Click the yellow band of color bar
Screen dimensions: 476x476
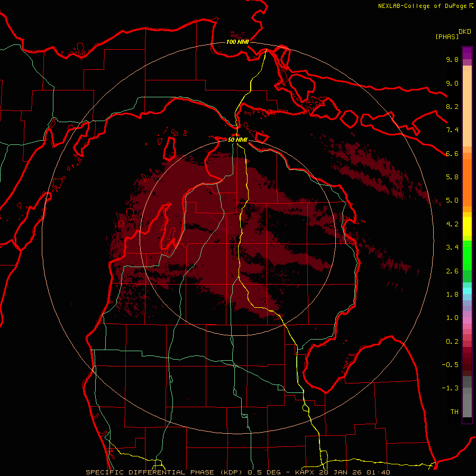tap(467, 226)
